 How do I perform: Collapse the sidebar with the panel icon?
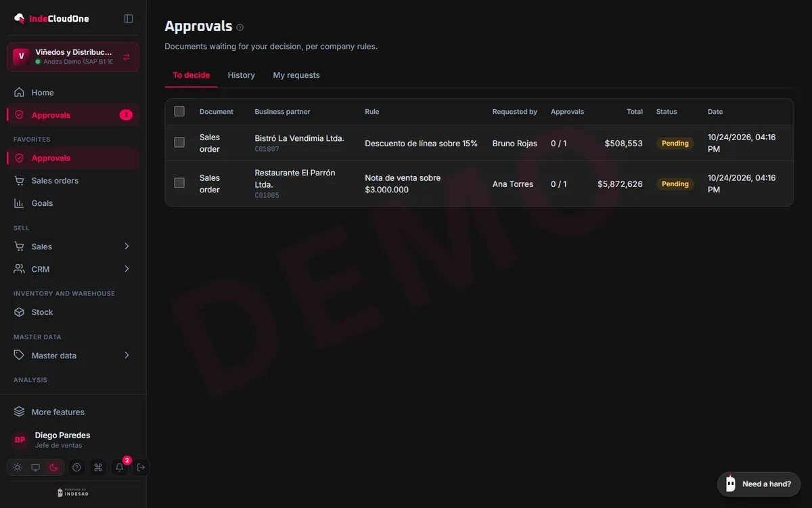coord(129,18)
